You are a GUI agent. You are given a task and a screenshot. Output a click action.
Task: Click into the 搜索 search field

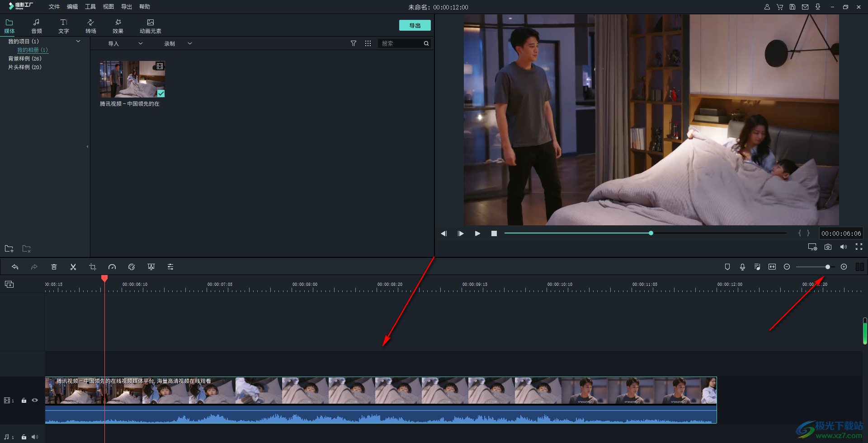(401, 43)
